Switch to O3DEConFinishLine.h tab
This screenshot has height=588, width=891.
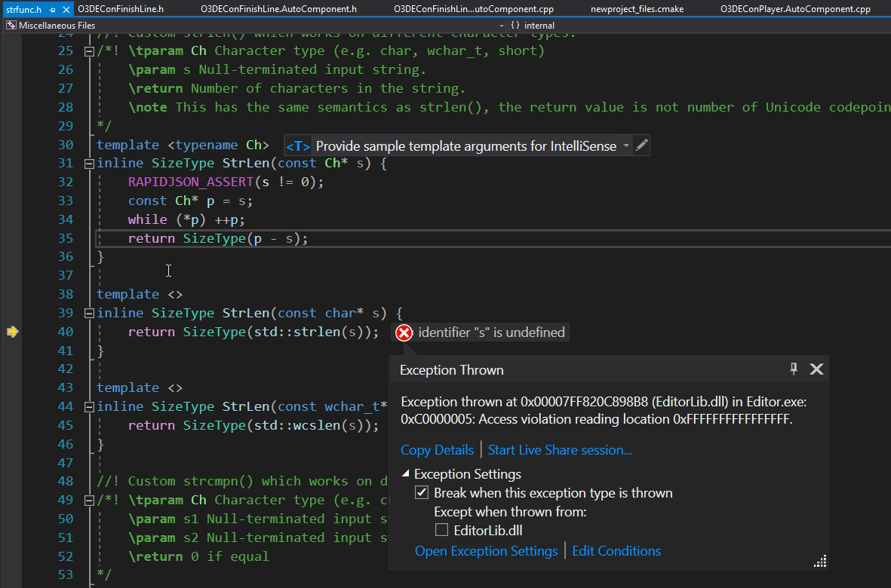click(121, 9)
